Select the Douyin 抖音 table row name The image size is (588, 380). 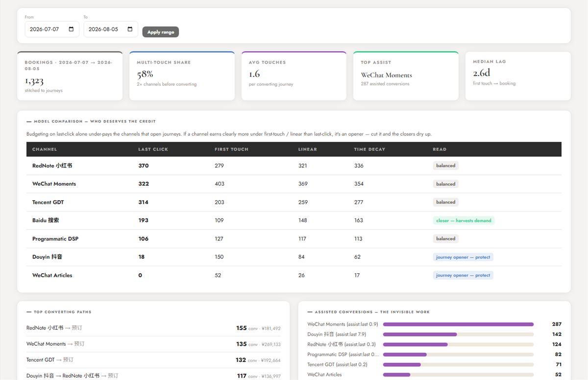pyautogui.click(x=47, y=257)
